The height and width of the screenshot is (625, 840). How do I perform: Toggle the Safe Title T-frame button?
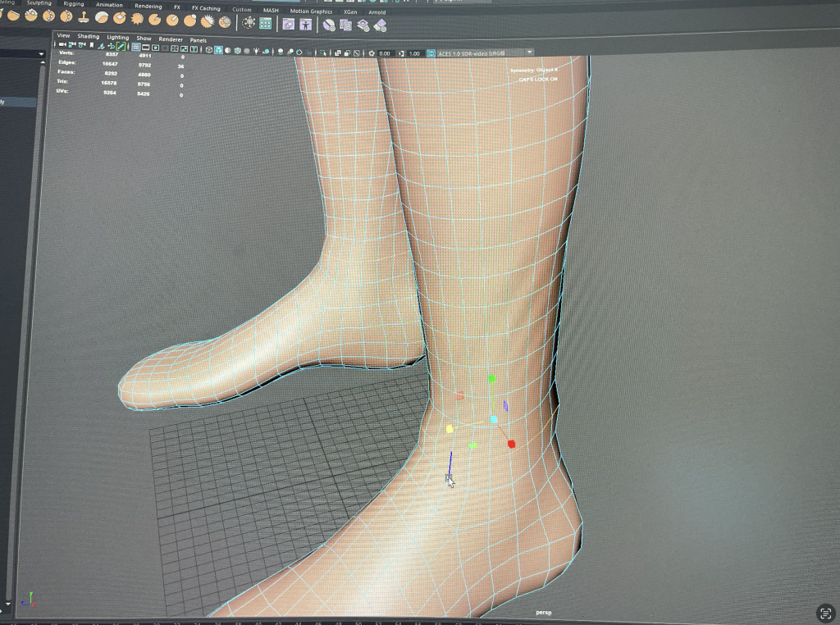pos(194,48)
